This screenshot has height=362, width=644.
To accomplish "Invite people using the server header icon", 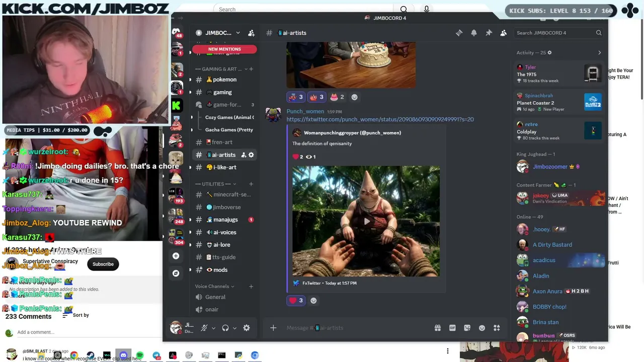I will click(251, 33).
